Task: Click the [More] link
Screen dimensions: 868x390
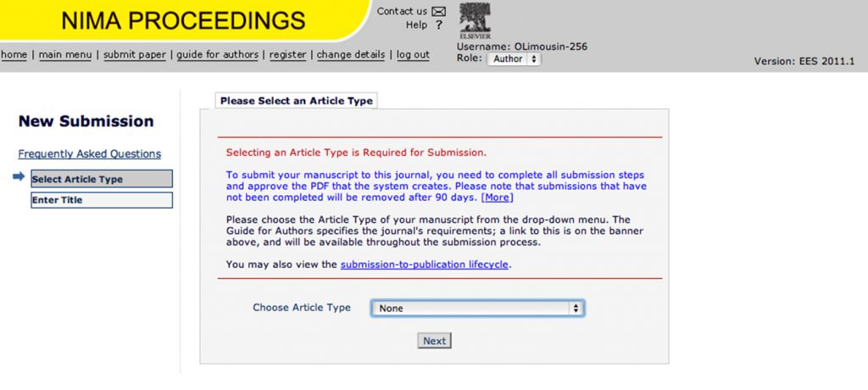Action: pyautogui.click(x=497, y=198)
